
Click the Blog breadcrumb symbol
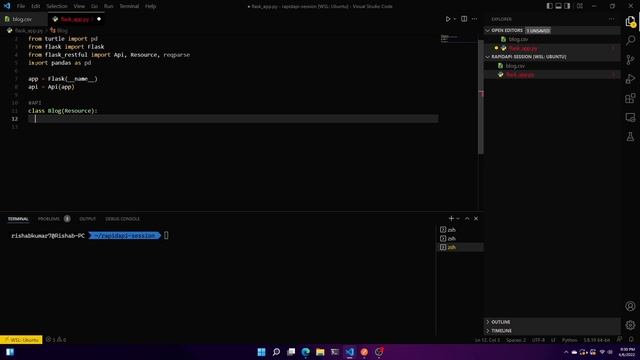point(59,30)
